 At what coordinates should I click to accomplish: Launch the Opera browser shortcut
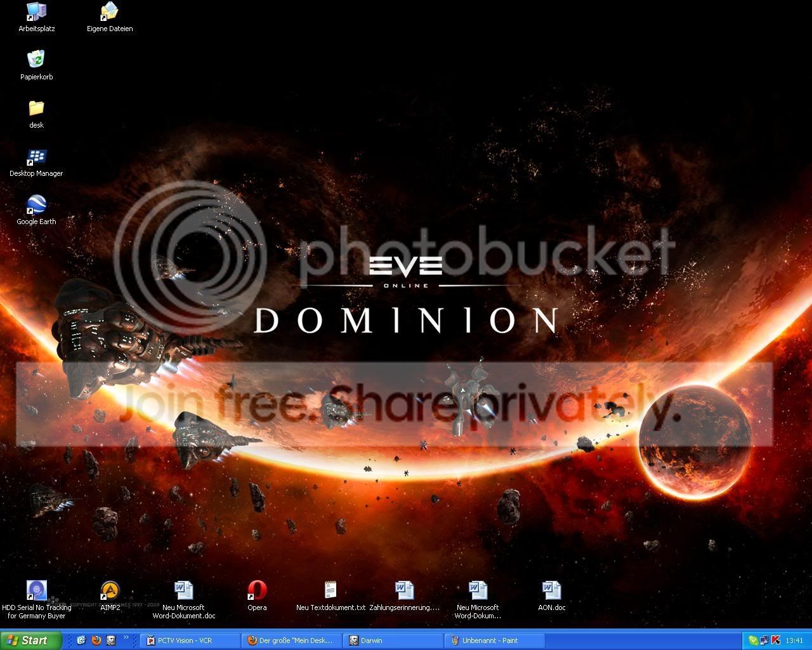(257, 595)
